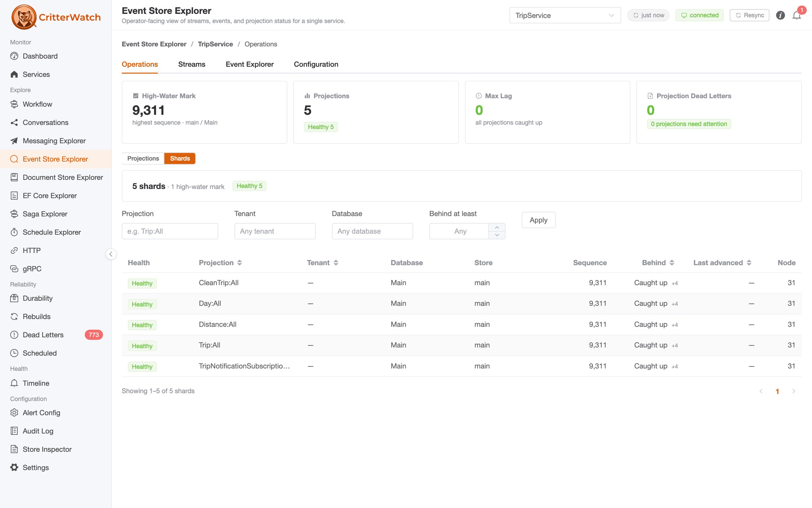
Task: Select the Shards segmented toggle
Action: (x=180, y=158)
